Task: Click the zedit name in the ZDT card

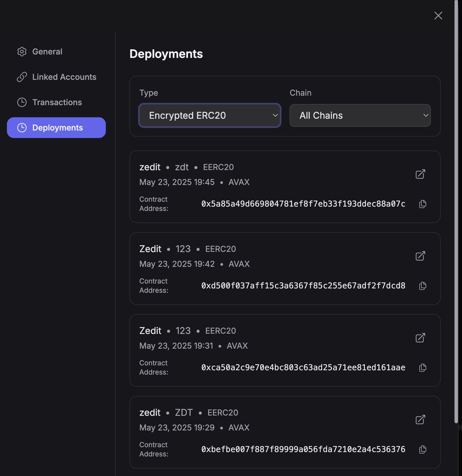Action: tap(150, 413)
